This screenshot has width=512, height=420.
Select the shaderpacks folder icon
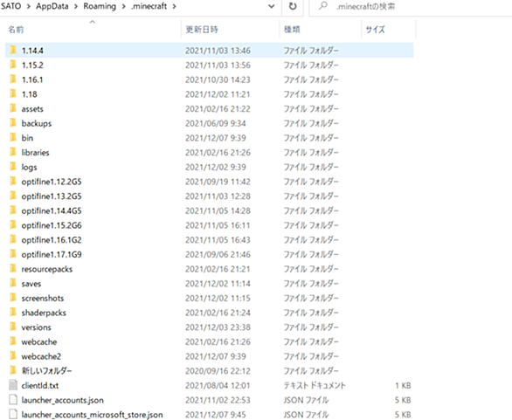click(13, 313)
